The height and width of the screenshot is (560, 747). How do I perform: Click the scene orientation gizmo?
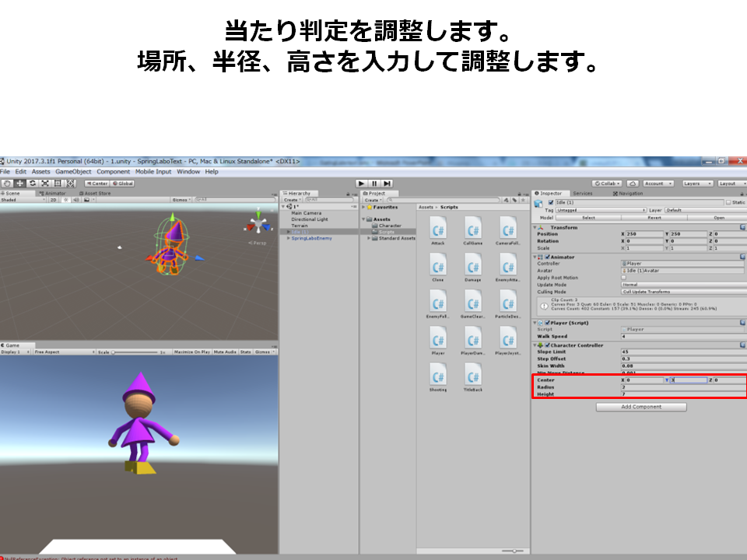coord(258,224)
